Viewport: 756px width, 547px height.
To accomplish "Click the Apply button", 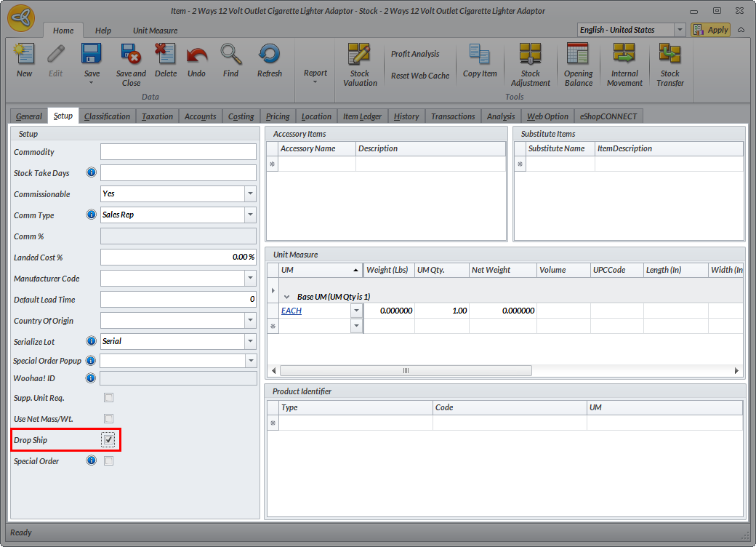I will tap(711, 30).
